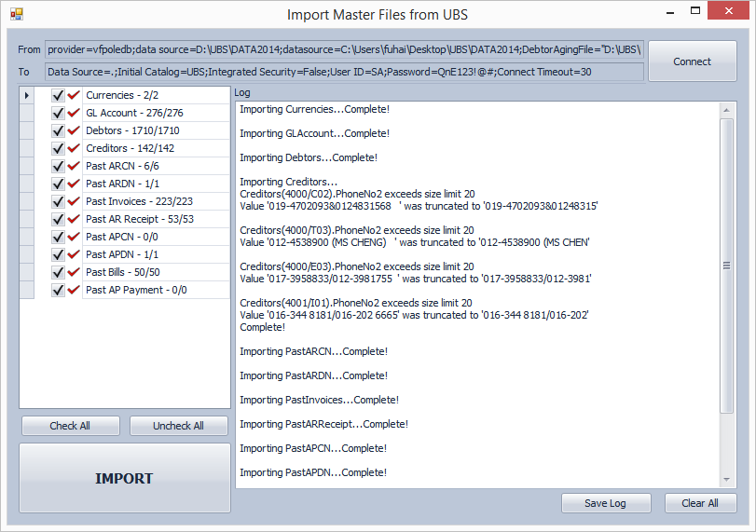The image size is (756, 532).
Task: Toggle the Past ARCN checkbox
Action: click(58, 166)
